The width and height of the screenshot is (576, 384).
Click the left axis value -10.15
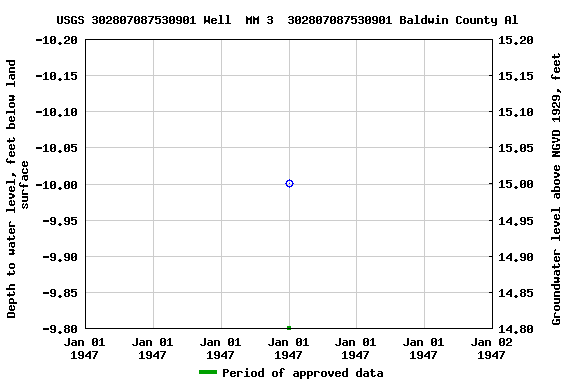point(57,76)
